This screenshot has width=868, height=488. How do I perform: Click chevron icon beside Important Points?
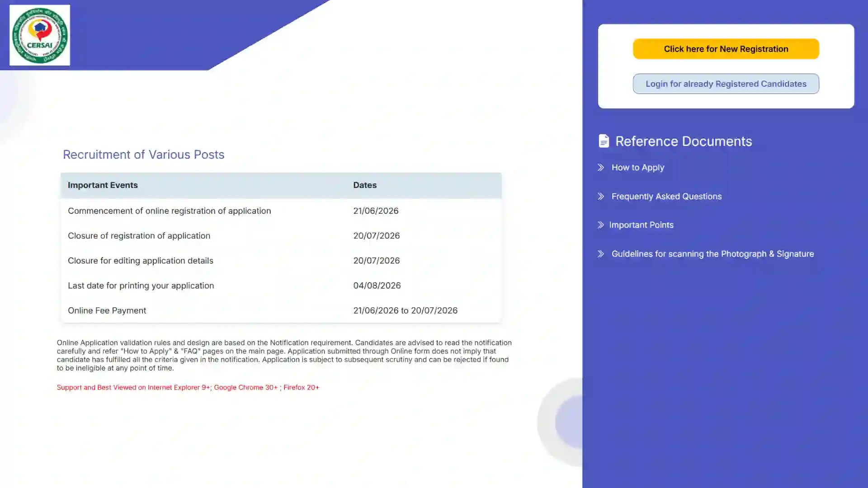[601, 225]
